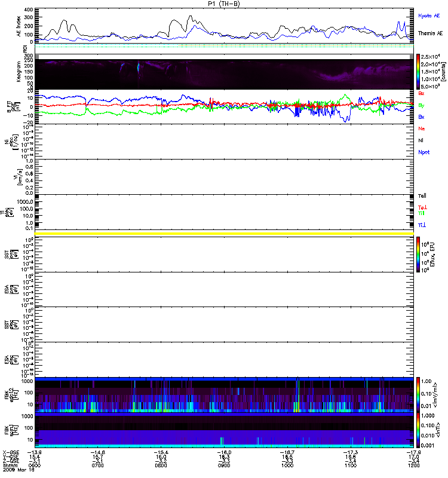Click the 0600 time tick label

pos(35,465)
